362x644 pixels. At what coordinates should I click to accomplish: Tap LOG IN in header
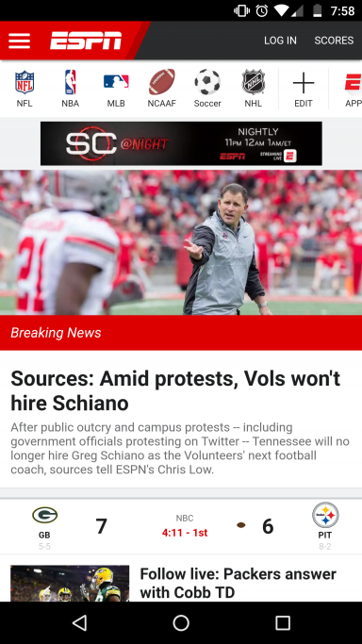(x=280, y=41)
